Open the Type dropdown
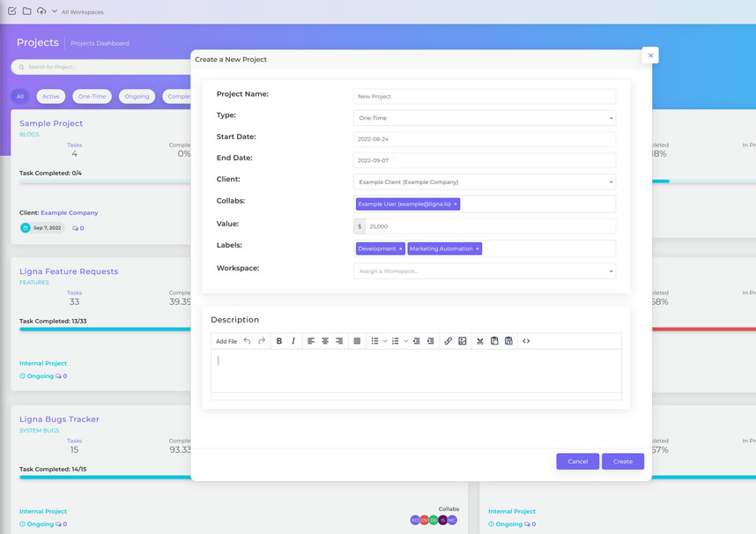Image resolution: width=756 pixels, height=534 pixels. click(486, 117)
